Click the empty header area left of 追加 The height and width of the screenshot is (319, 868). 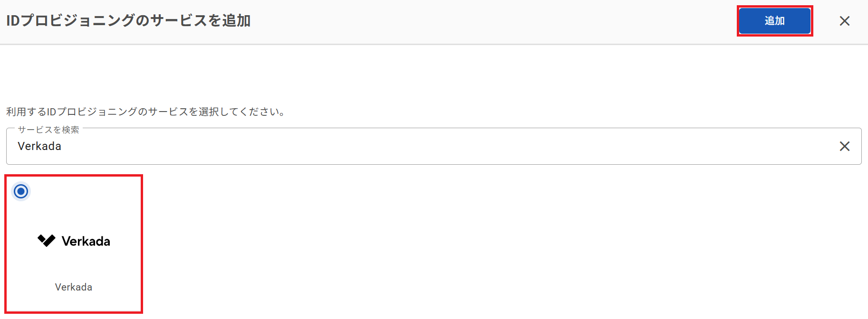click(x=494, y=21)
